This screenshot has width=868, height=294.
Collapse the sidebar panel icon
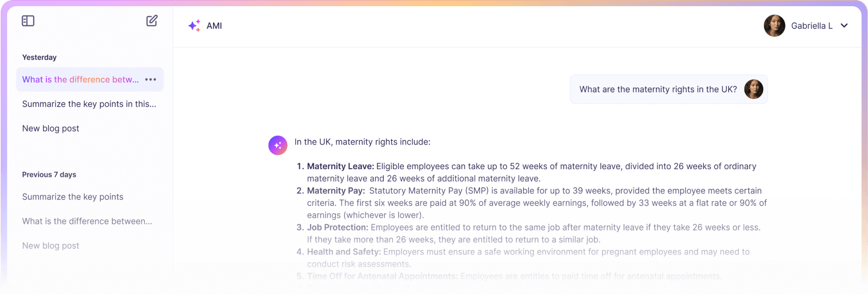pos(28,21)
